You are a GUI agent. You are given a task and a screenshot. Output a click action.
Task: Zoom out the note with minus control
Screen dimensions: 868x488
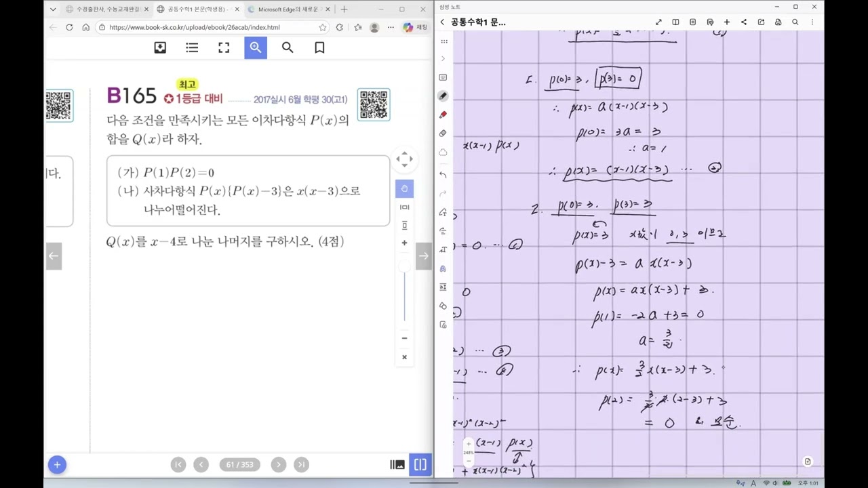pyautogui.click(x=469, y=461)
